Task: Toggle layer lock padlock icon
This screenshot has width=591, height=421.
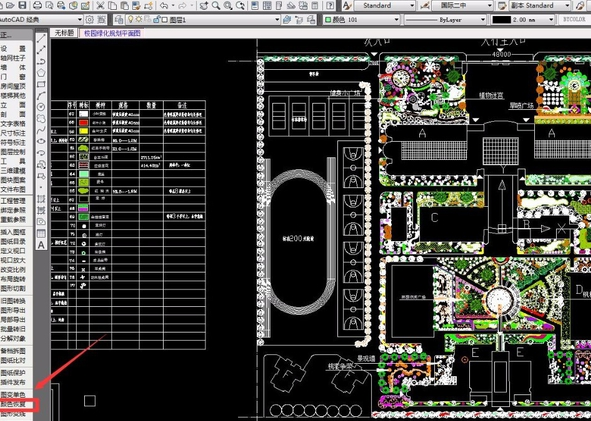Action: [158, 20]
